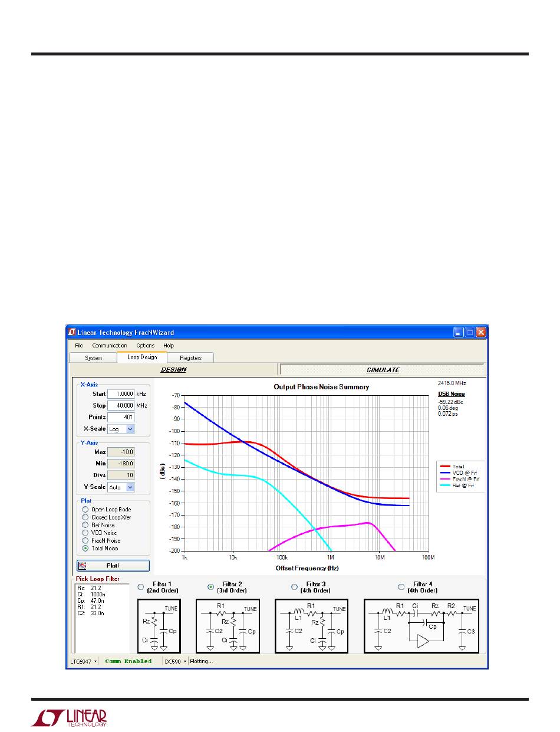Screen dimensions: 560x732
Task: Click the Rz value row in filter list
Action: point(89,588)
